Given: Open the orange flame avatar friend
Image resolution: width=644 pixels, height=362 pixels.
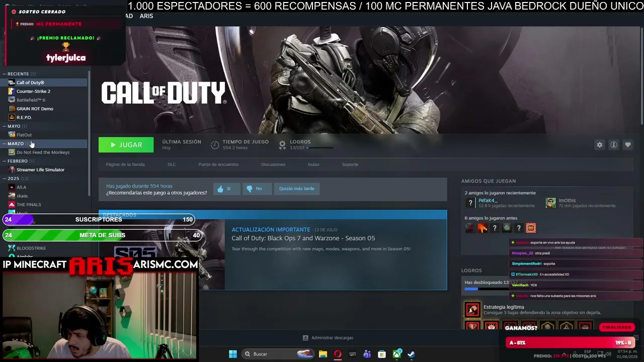Looking at the screenshot, I should tap(482, 228).
